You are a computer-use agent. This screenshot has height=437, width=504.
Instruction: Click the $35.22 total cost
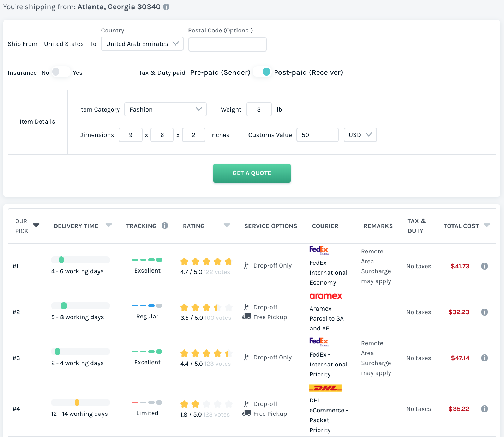pos(459,409)
